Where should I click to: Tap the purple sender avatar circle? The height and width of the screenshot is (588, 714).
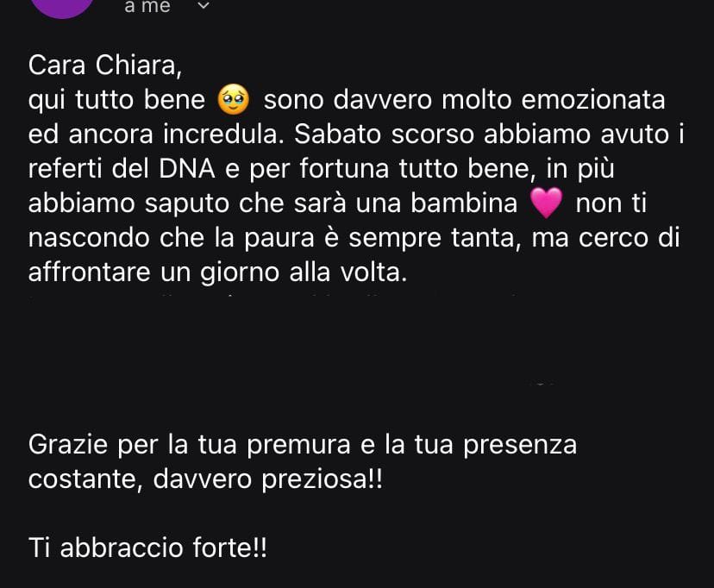62,7
